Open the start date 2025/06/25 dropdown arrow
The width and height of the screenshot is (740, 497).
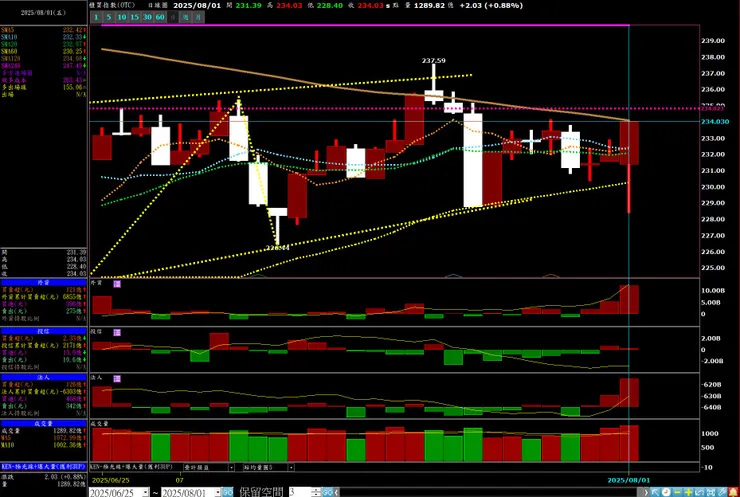(x=146, y=492)
